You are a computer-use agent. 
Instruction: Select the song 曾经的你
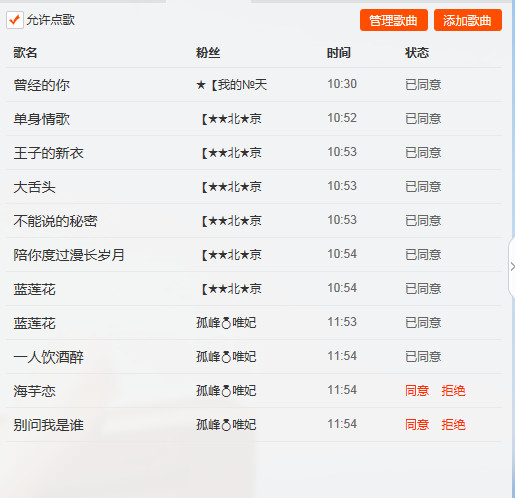[x=42, y=85]
